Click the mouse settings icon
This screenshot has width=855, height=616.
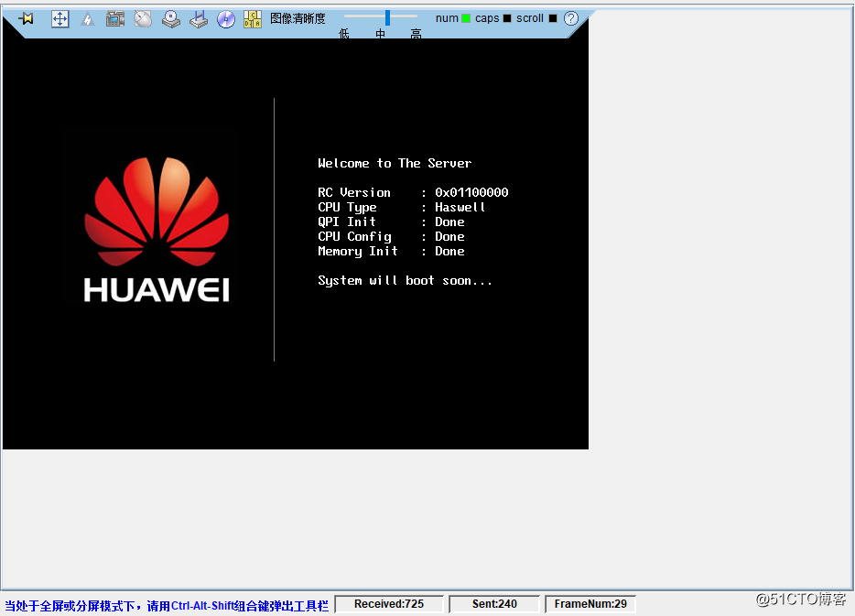tap(143, 19)
